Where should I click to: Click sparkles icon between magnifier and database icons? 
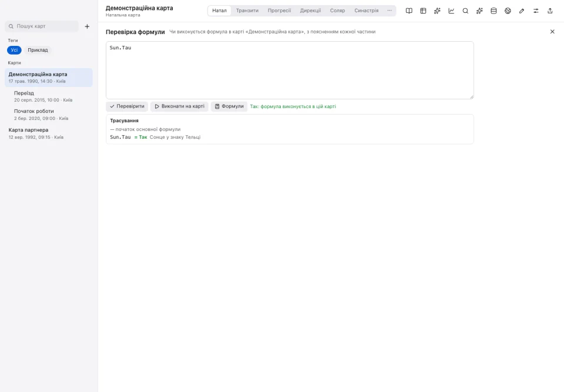(x=479, y=11)
